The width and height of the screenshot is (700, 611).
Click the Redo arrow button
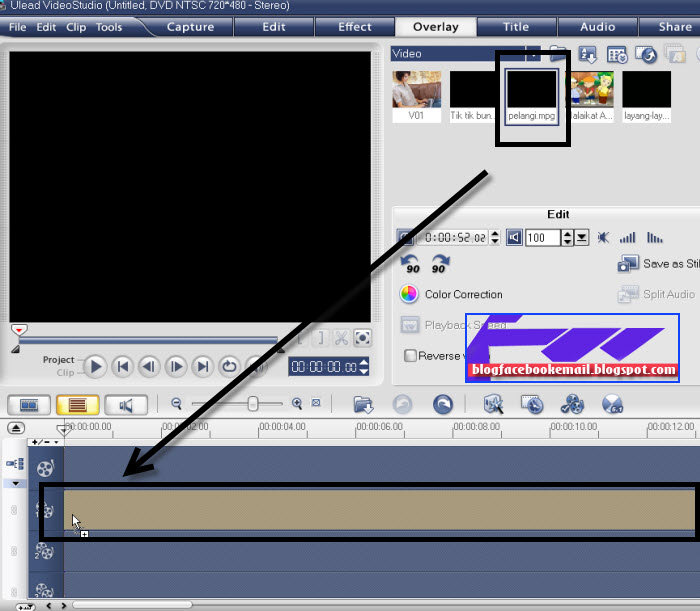point(443,405)
